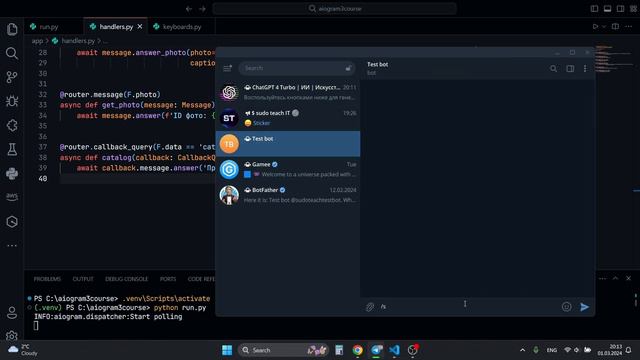Close the terminal panel
This screenshot has height=360, width=640.
pos(629,278)
